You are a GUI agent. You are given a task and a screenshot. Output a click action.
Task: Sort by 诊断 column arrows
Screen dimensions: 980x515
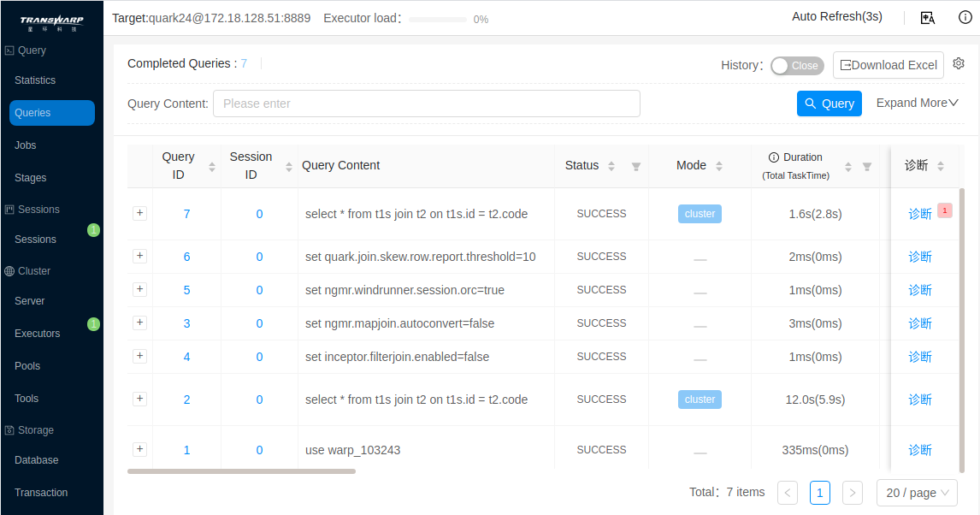point(941,166)
